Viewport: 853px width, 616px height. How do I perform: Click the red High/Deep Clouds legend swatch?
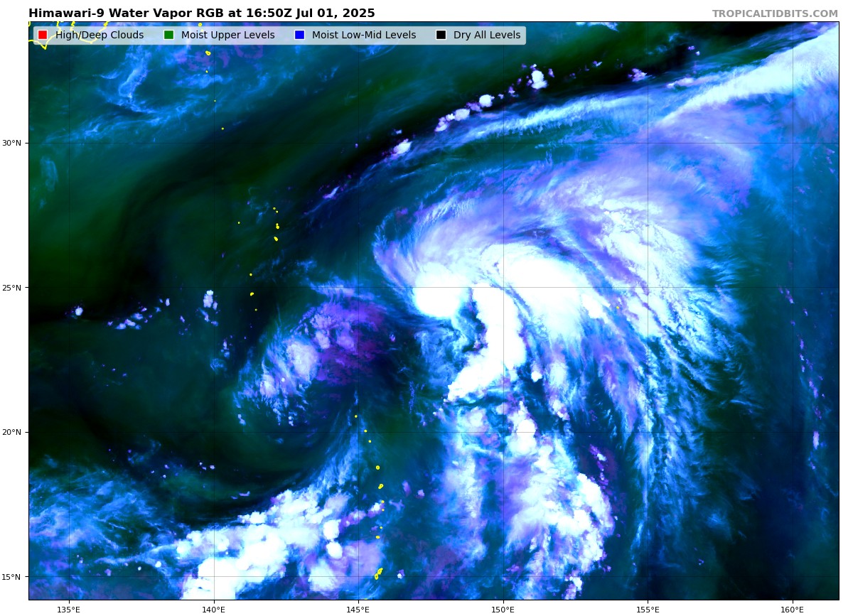coord(43,36)
